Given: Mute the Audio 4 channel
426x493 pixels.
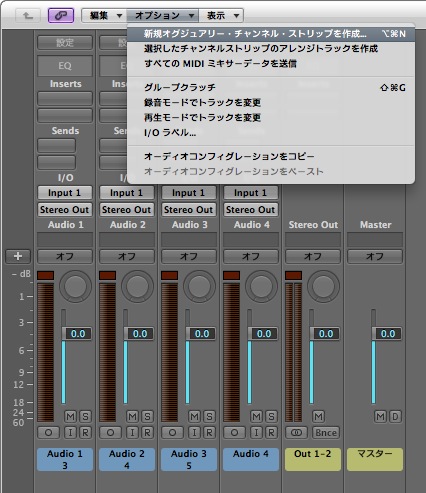Looking at the screenshot, I should [x=256, y=416].
